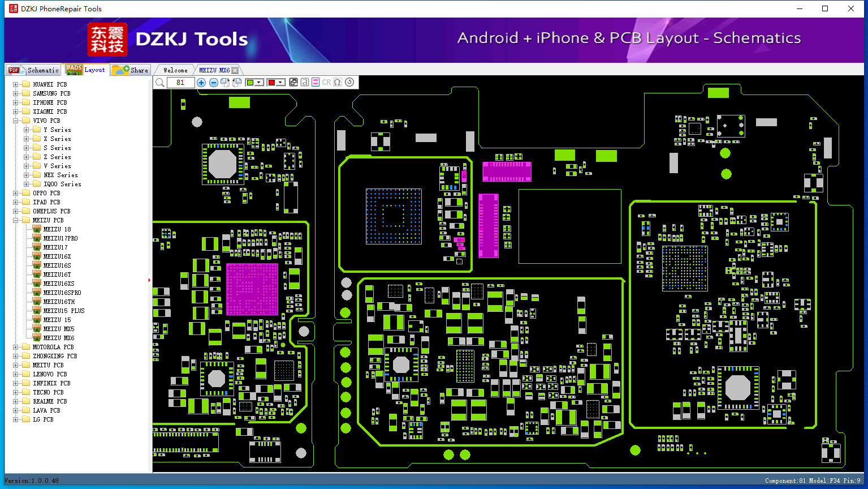The height and width of the screenshot is (489, 868).
Task: Click the zoom value input field
Action: pos(180,83)
